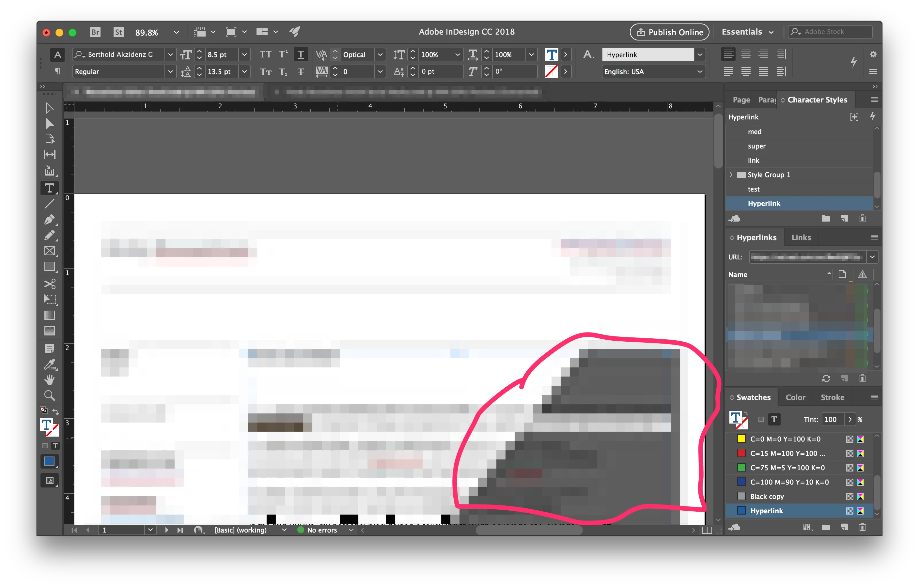Viewport: 919px width, 588px height.
Task: Delete selected character style with trash icon
Action: (x=862, y=218)
